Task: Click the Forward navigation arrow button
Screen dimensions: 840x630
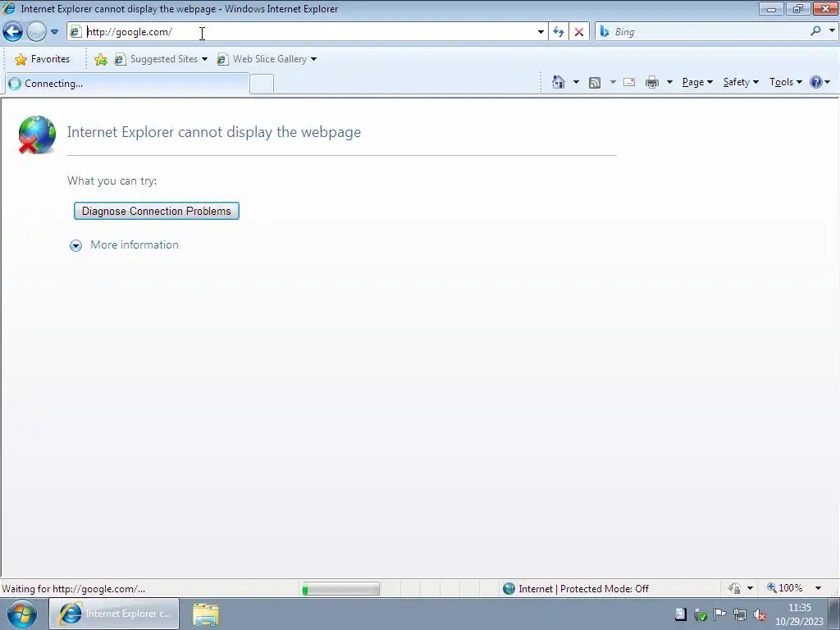Action: [x=36, y=32]
